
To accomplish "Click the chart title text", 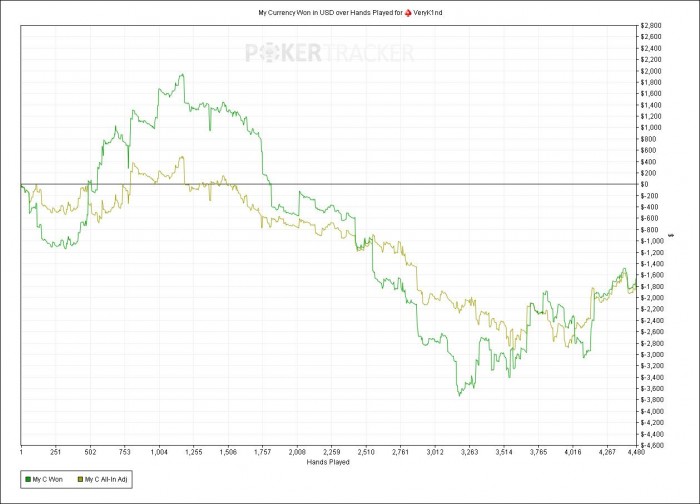I will [x=350, y=13].
